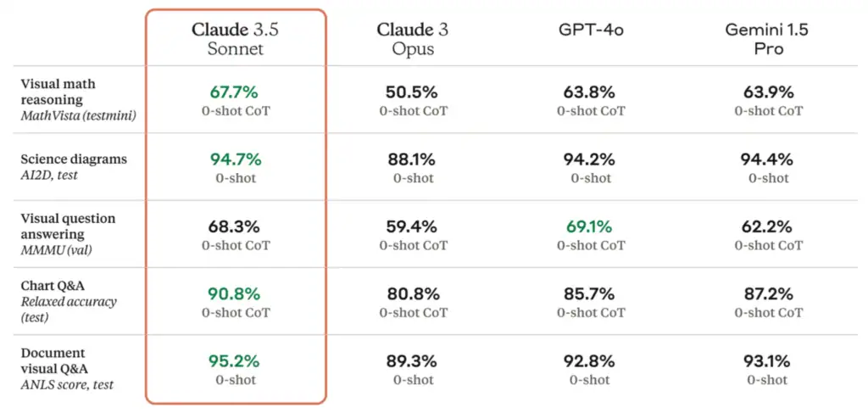Select the Gemini 1.5 Pro column header

coord(766,39)
